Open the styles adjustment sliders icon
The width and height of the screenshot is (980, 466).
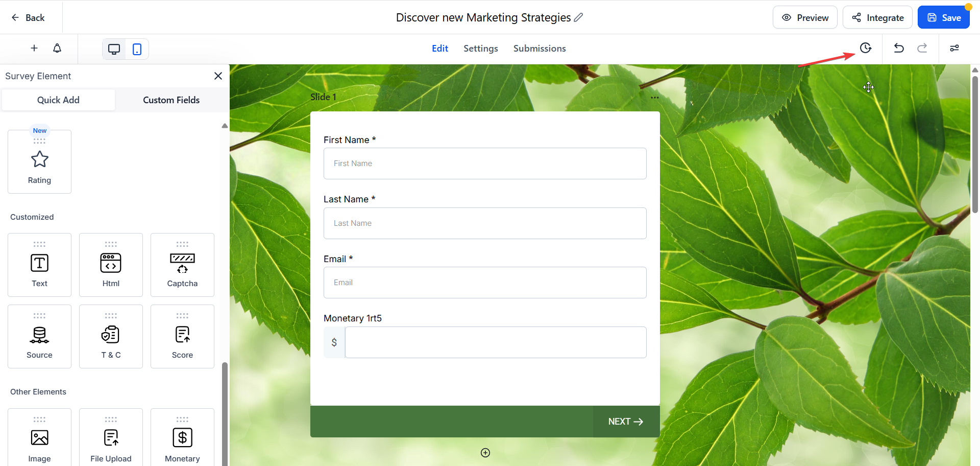click(x=954, y=48)
